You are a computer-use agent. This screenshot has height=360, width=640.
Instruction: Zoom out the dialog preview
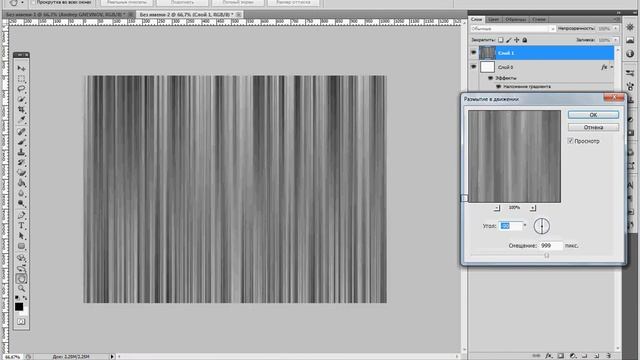coord(496,208)
